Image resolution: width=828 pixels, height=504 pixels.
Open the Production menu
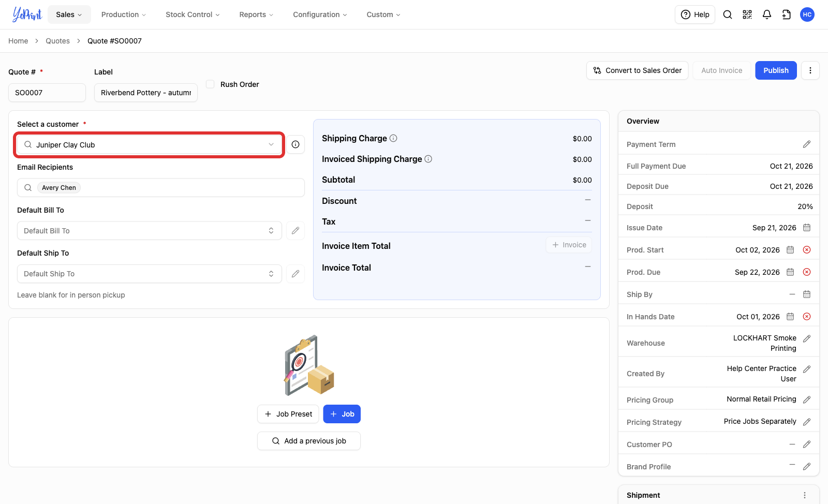click(124, 14)
